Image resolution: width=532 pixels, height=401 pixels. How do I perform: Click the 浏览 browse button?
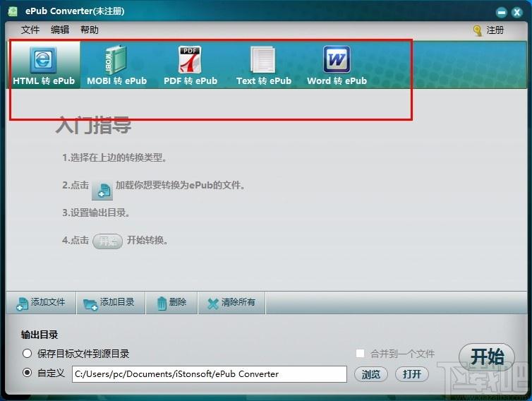tap(371, 374)
